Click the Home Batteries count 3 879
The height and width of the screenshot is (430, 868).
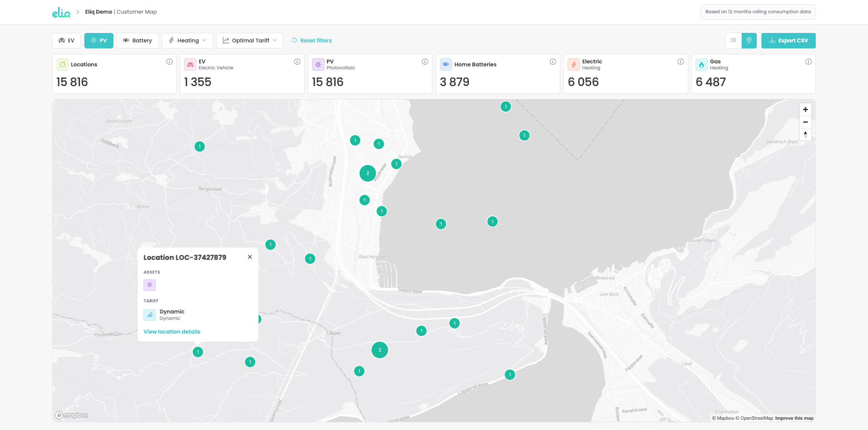click(455, 82)
